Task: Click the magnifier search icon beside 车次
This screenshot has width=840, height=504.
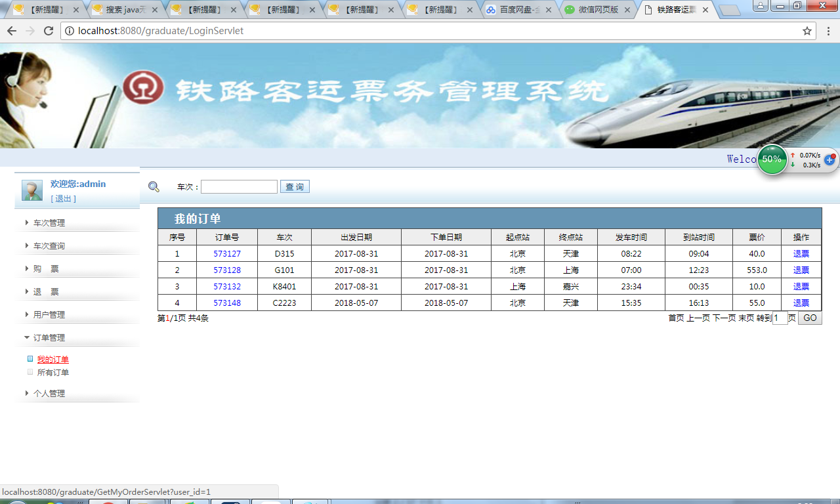Action: click(x=154, y=186)
